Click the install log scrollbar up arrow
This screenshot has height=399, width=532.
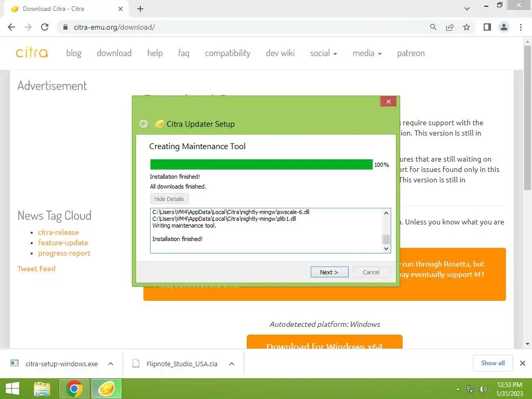[x=386, y=213]
